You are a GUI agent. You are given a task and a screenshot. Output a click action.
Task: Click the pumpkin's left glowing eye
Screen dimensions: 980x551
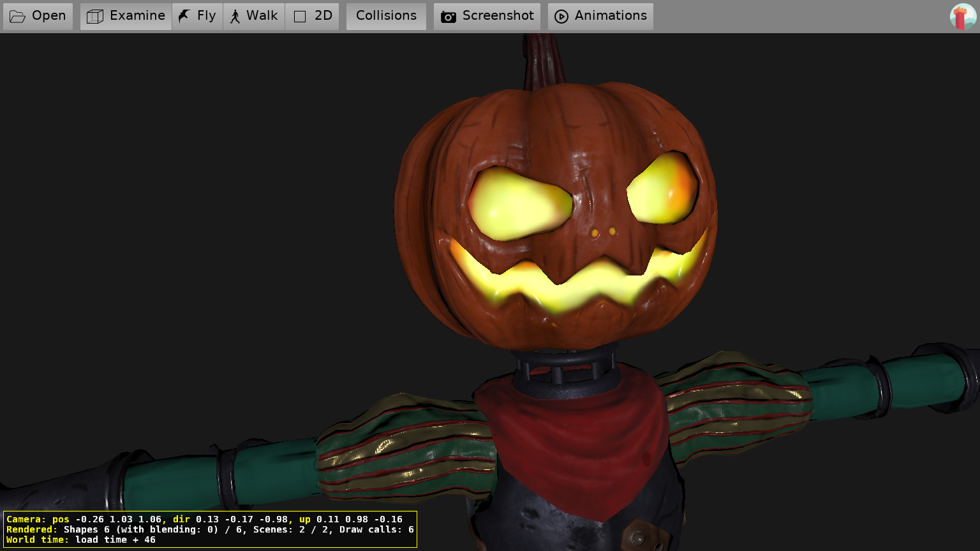tap(519, 203)
